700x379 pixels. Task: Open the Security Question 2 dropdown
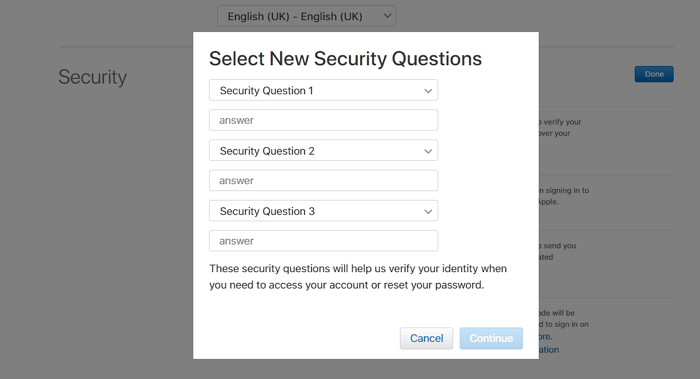323,150
